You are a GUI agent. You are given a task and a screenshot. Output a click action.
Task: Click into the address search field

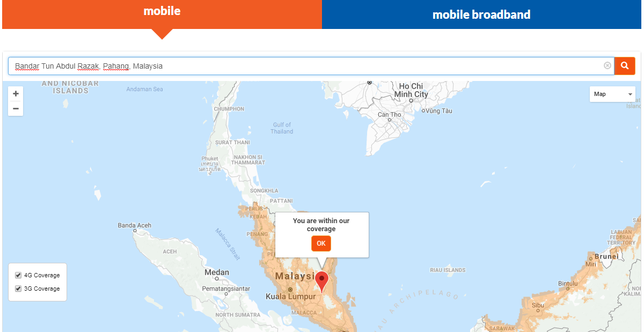[306, 66]
